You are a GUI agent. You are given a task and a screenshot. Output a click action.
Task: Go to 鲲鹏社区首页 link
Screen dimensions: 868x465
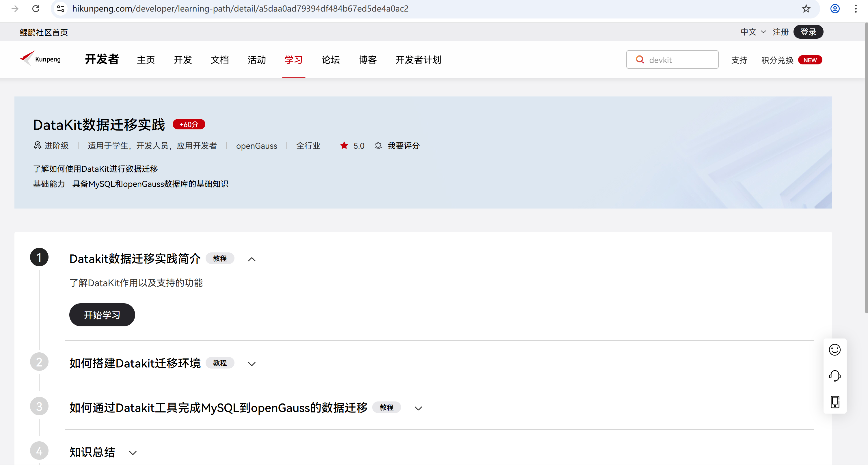click(x=44, y=32)
